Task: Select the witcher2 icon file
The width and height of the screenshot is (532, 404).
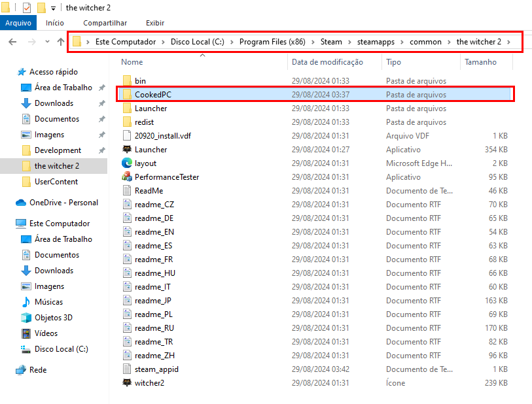Action: pyautogui.click(x=127, y=382)
